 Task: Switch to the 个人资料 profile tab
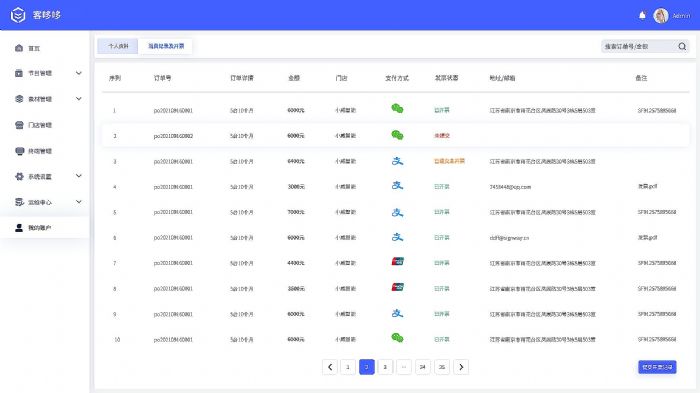(118, 46)
